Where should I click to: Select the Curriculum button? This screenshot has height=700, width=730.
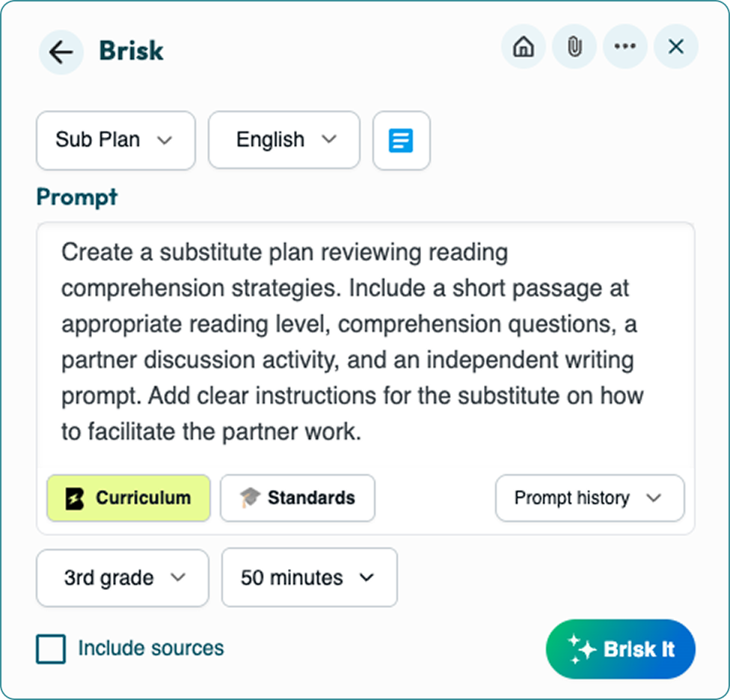pyautogui.click(x=129, y=498)
